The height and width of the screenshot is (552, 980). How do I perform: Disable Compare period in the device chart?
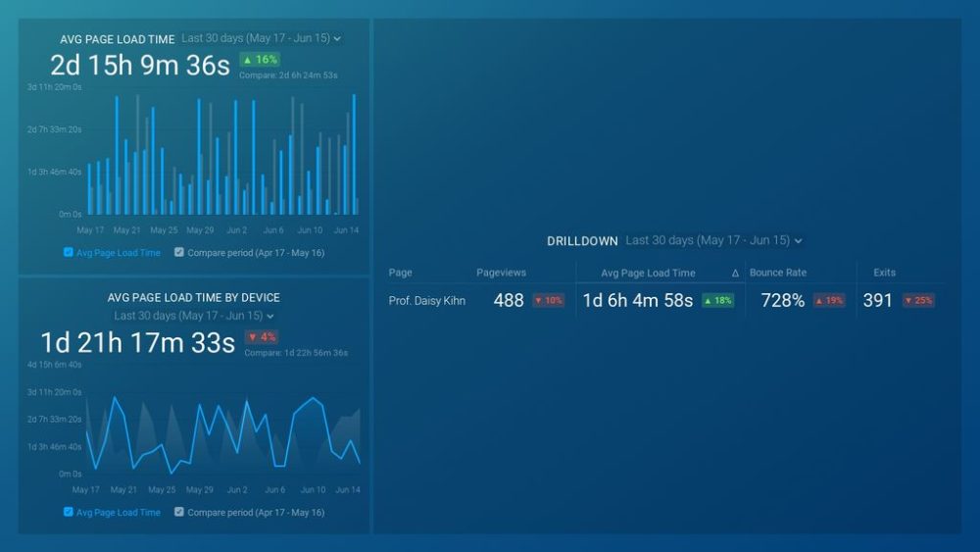point(179,512)
